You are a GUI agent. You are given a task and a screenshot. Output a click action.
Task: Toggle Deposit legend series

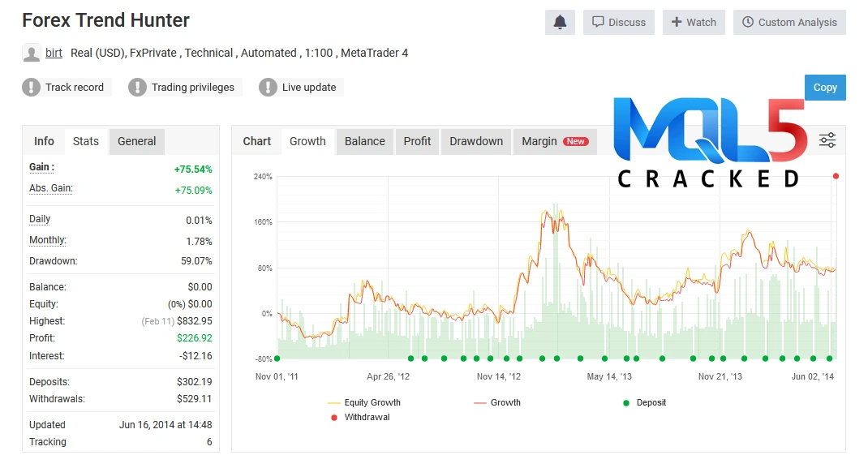tap(644, 403)
